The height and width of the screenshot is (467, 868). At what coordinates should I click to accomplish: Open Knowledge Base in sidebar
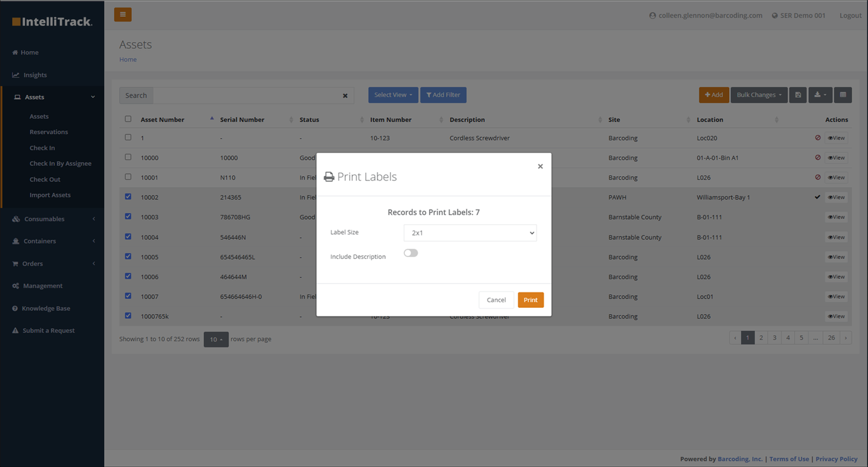(41, 308)
